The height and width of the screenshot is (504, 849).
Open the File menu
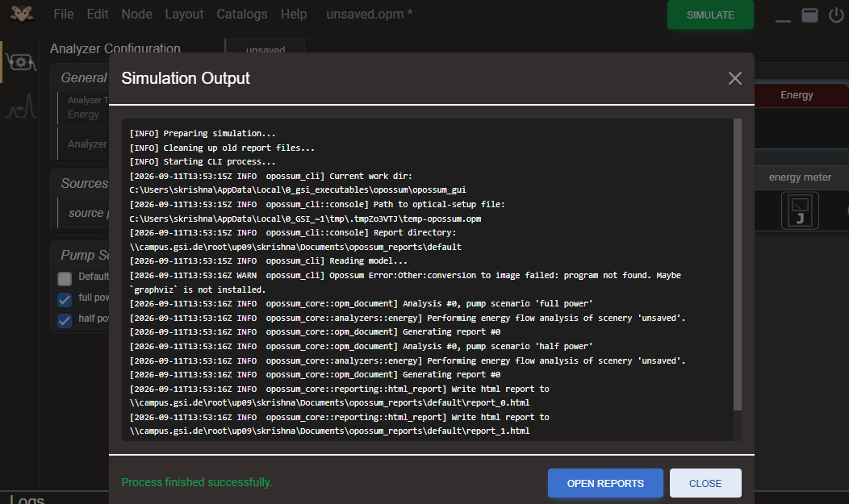click(63, 14)
